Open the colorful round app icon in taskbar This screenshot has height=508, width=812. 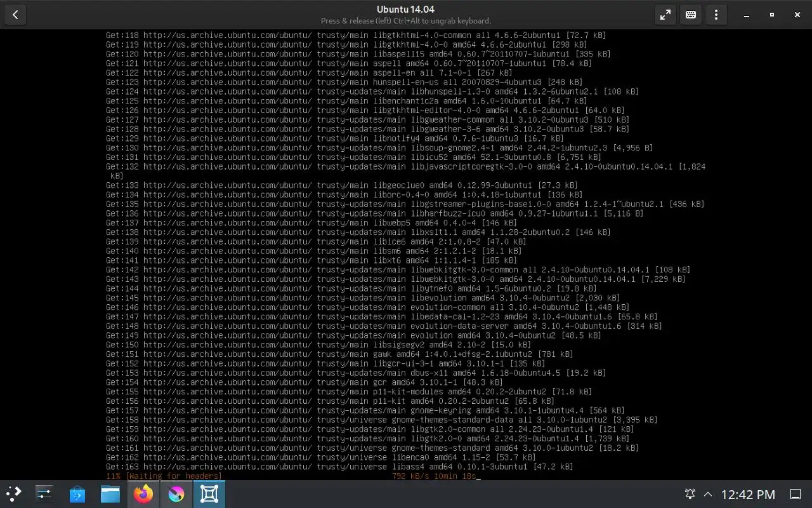point(176,494)
